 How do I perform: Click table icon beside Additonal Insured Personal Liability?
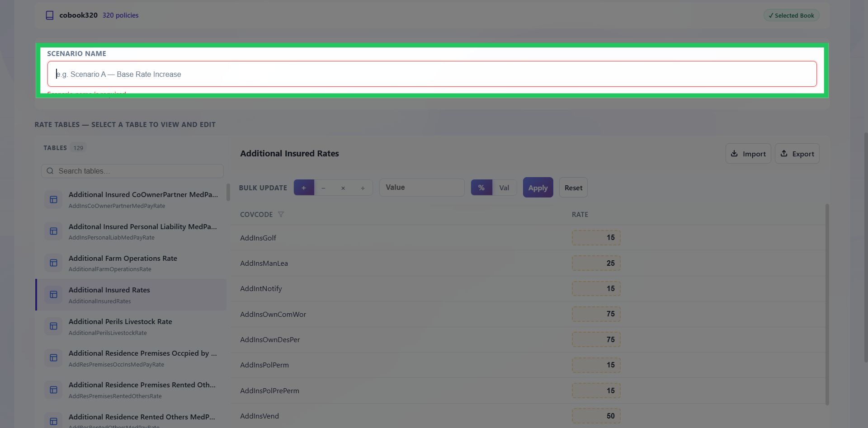pyautogui.click(x=53, y=231)
